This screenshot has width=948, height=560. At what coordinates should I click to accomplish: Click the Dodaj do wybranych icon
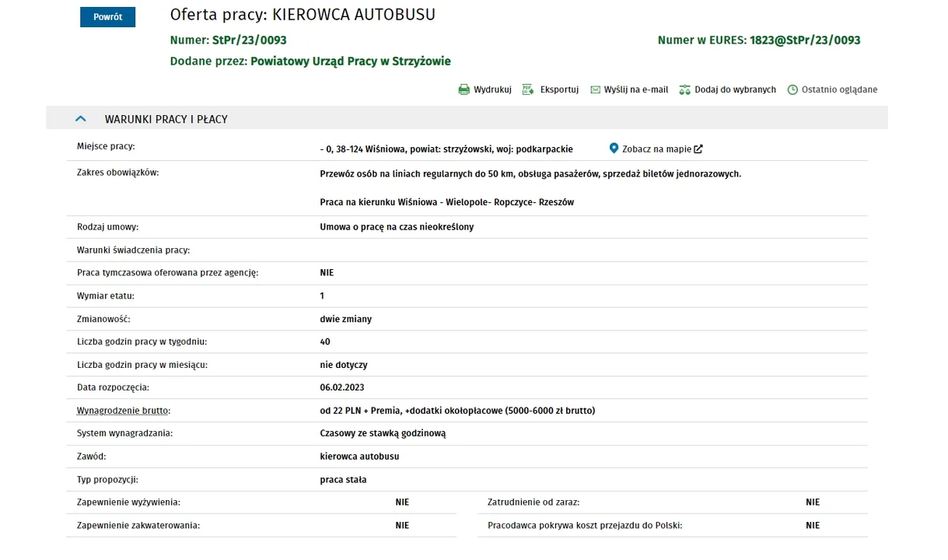pos(684,89)
